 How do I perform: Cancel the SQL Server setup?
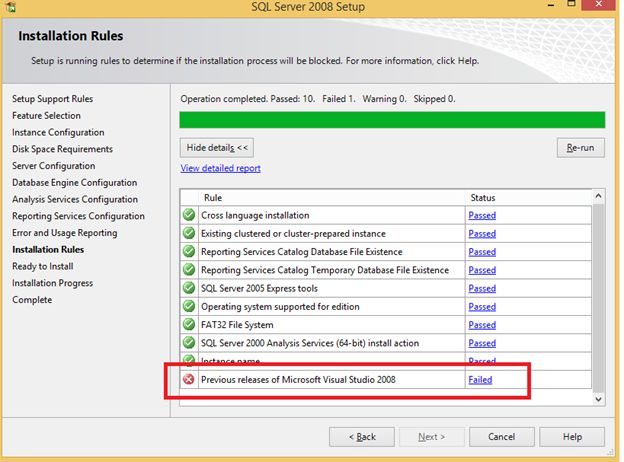(x=501, y=437)
